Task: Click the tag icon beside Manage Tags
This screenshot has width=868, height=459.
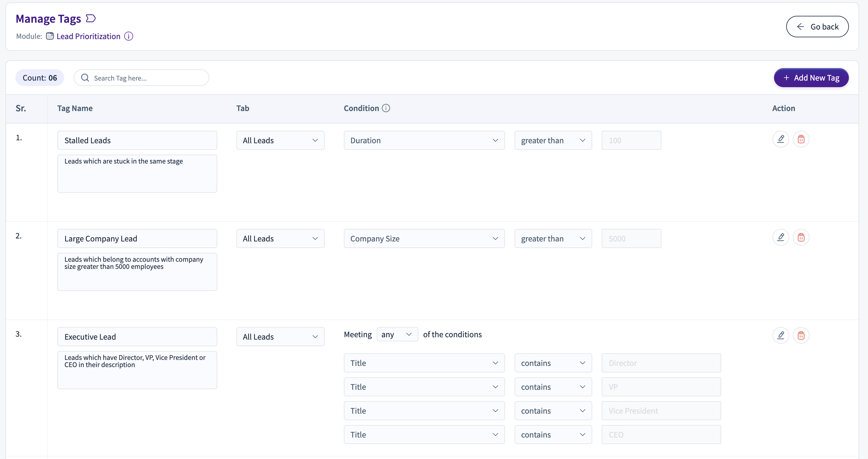Action: click(91, 18)
